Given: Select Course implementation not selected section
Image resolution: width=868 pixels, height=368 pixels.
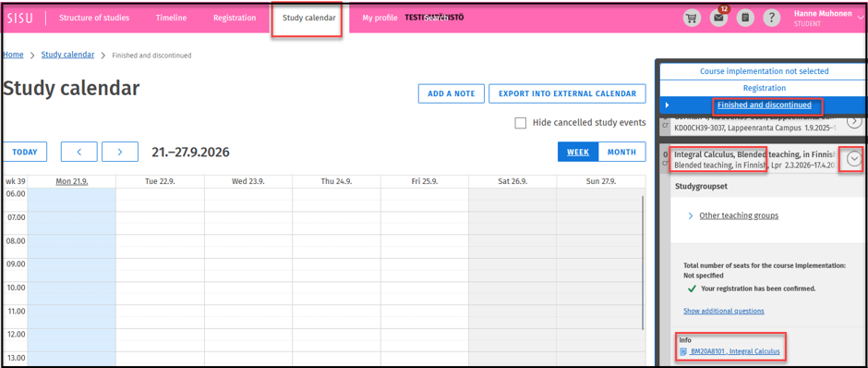Looking at the screenshot, I should [764, 71].
